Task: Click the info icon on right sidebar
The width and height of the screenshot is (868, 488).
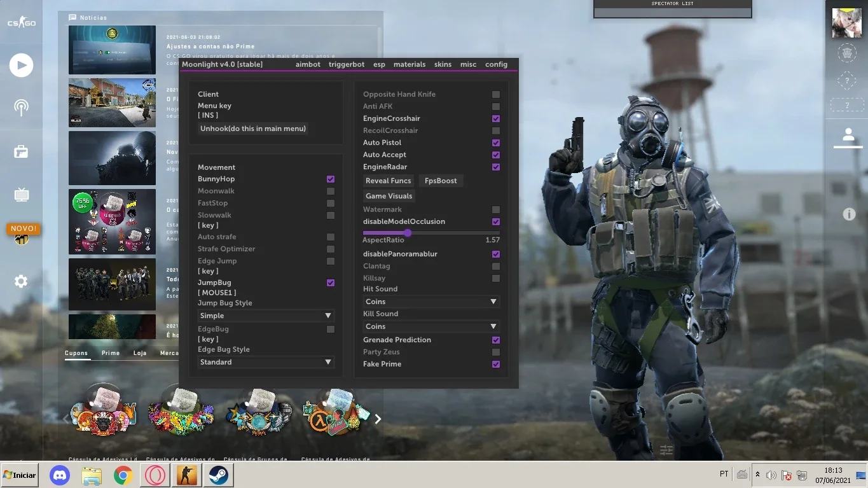Action: tap(849, 214)
